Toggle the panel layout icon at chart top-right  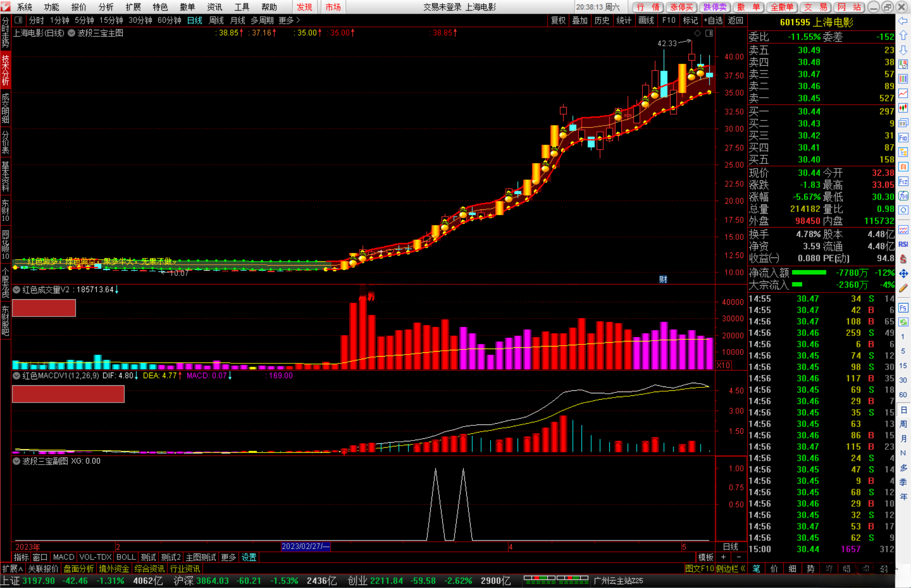pos(709,33)
